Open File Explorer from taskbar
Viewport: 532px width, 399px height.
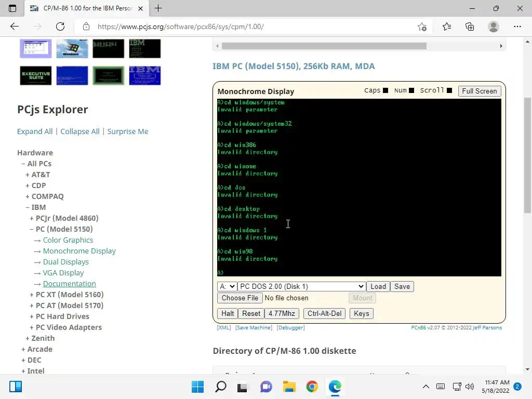289,387
